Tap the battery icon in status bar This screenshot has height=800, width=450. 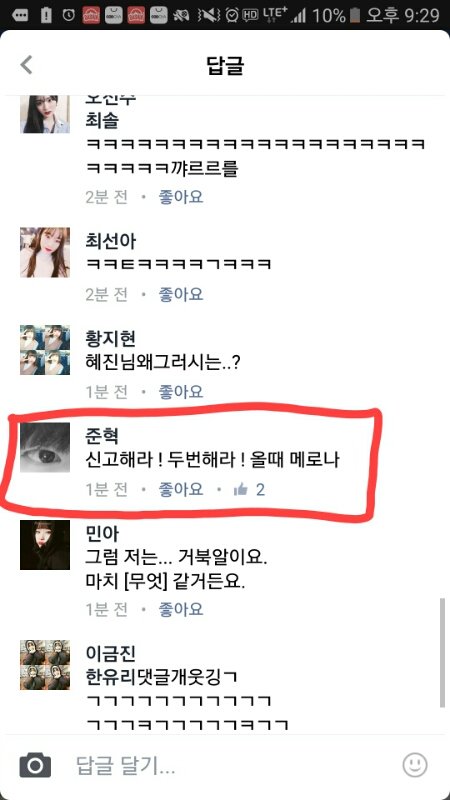355,16
